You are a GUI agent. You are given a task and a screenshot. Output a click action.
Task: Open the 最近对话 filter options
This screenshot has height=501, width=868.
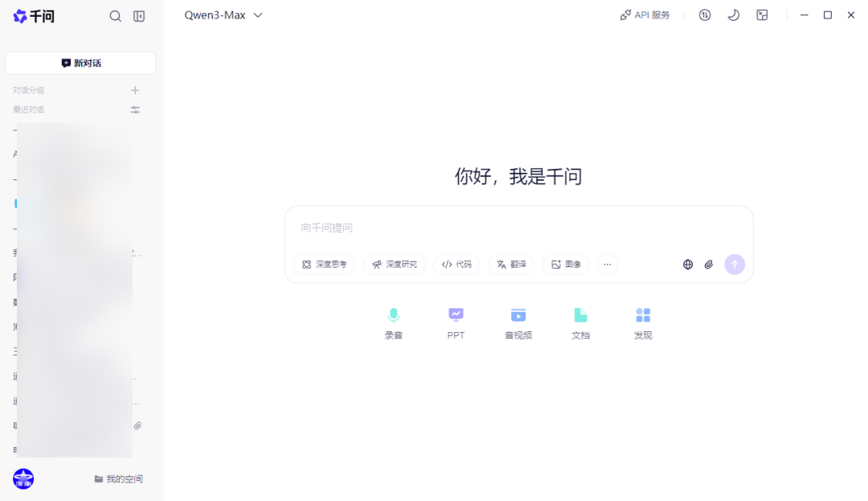(x=135, y=109)
